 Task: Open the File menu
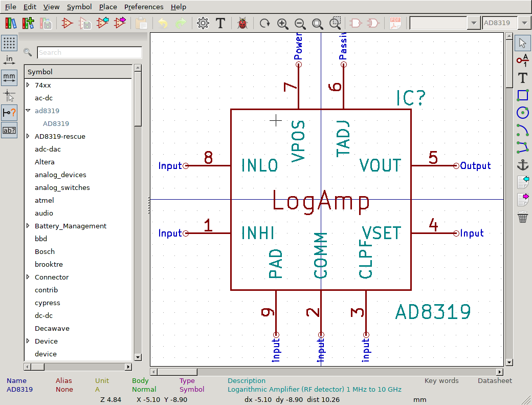click(x=11, y=7)
